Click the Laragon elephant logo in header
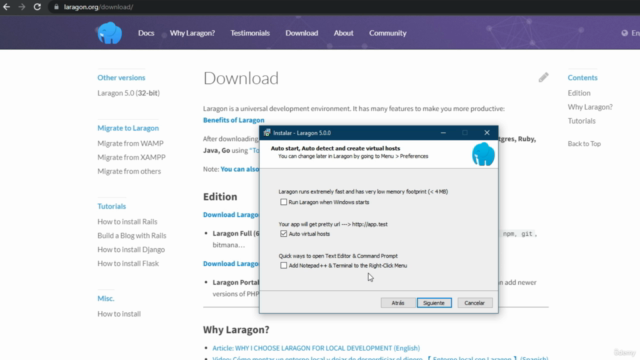 110,33
